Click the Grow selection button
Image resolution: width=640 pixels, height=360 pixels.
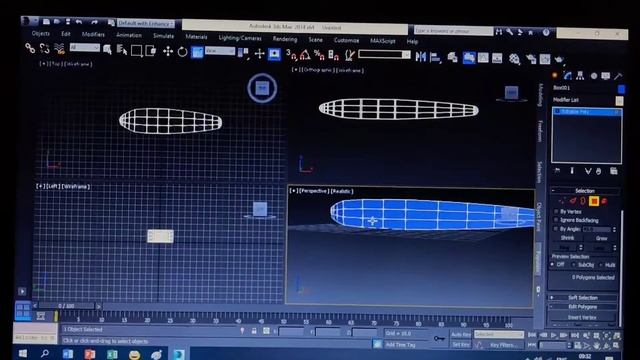tap(601, 238)
